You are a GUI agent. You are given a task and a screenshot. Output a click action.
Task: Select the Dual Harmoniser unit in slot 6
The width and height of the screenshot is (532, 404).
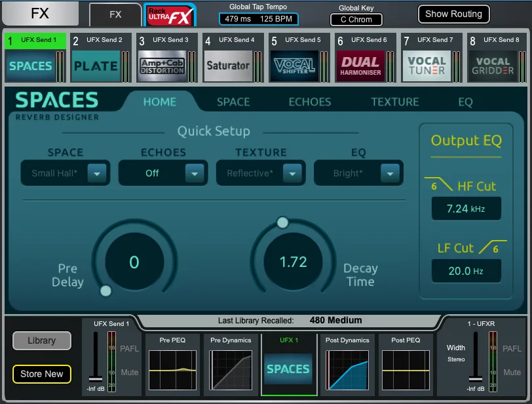(x=360, y=66)
